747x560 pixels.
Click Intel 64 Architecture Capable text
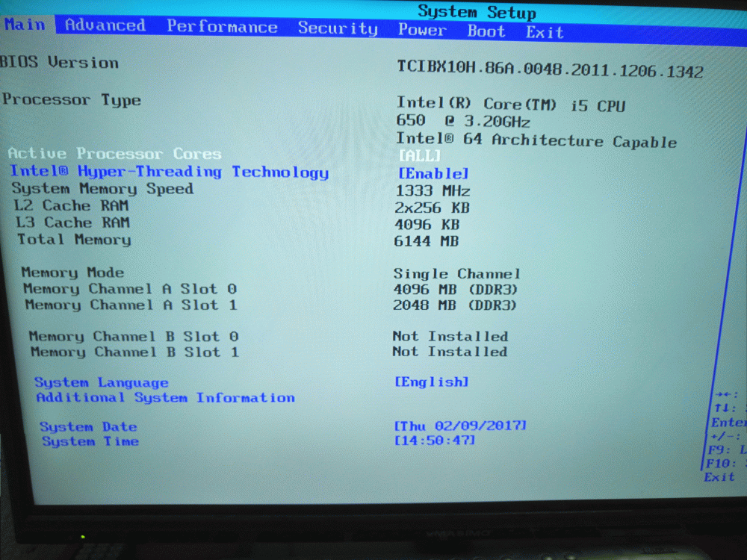536,140
